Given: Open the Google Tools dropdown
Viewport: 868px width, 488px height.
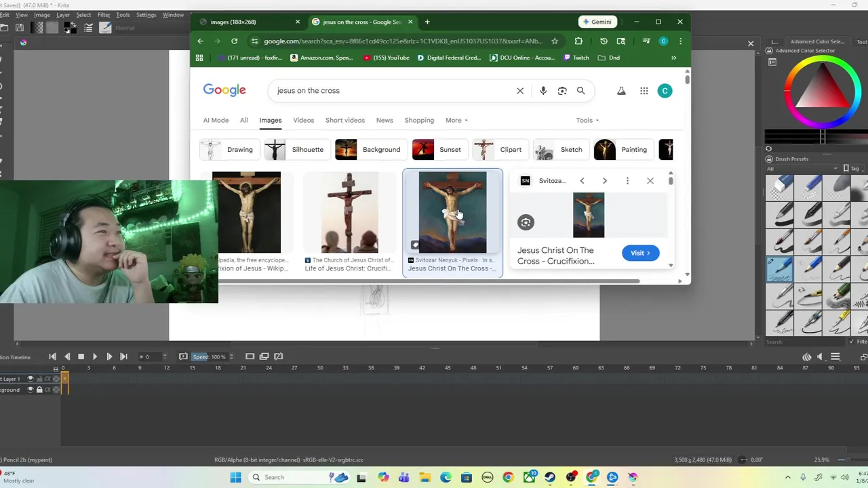Looking at the screenshot, I should click(587, 120).
